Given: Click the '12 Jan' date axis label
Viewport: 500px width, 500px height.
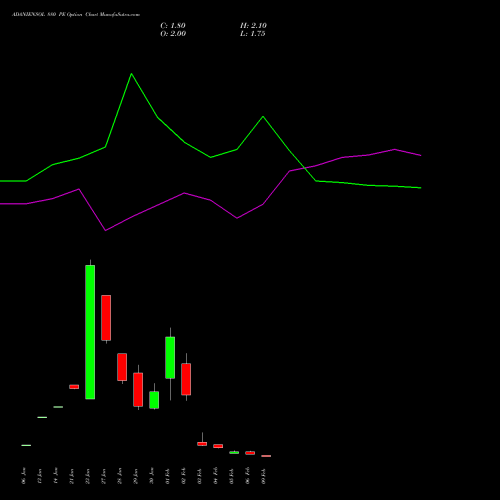Looking at the screenshot, I should coord(40,476).
